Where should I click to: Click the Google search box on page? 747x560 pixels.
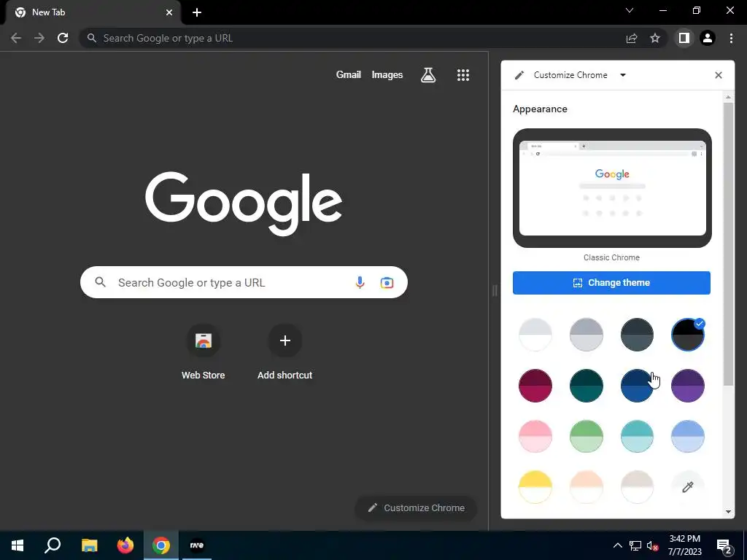click(x=244, y=282)
